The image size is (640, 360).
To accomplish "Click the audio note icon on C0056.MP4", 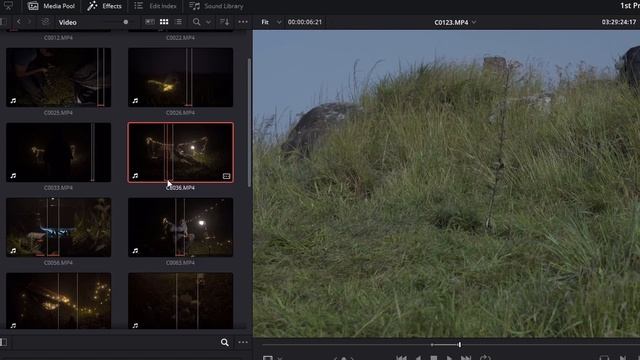I will (x=13, y=251).
